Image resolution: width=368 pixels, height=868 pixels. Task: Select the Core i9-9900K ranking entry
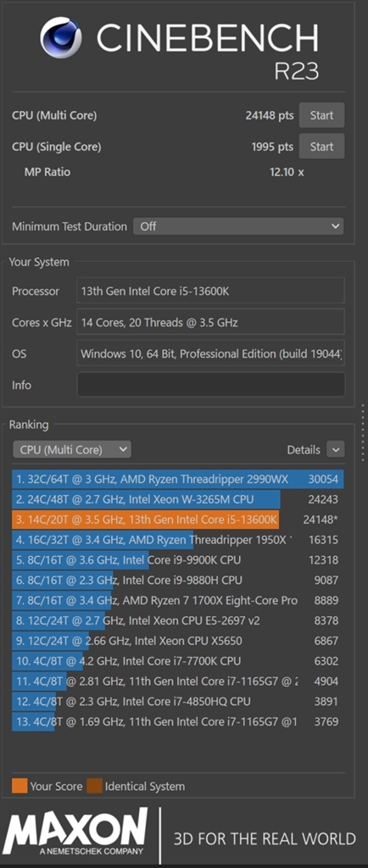(x=177, y=559)
